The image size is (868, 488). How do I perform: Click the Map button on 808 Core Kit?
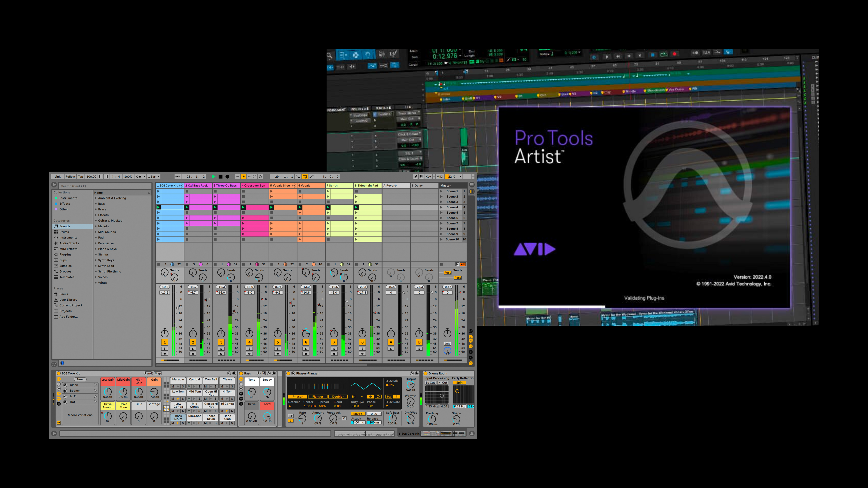point(158,373)
